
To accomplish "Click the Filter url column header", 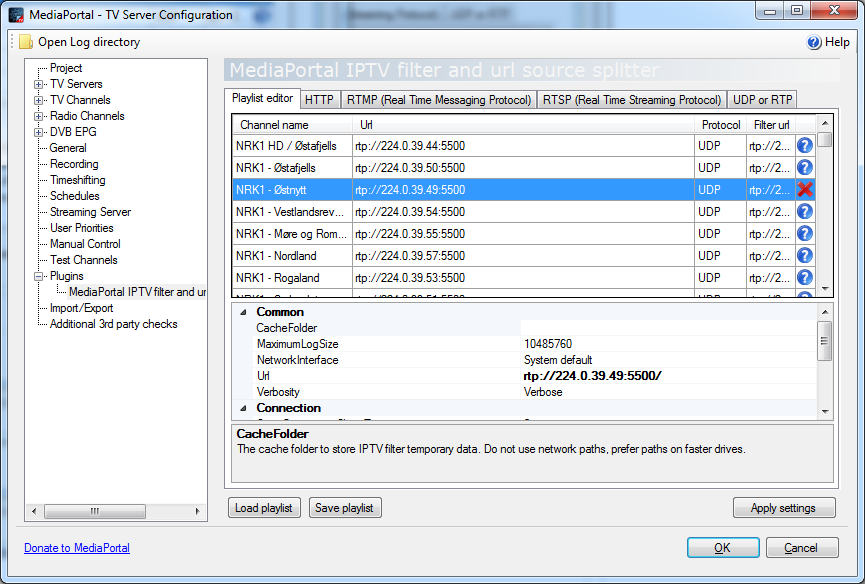I will click(x=771, y=125).
